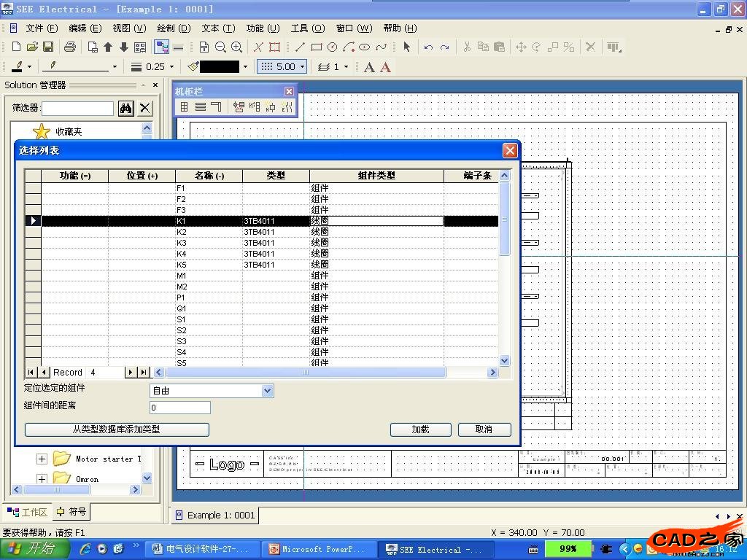
Task: Create a new document with the blank page icon
Action: [16, 47]
